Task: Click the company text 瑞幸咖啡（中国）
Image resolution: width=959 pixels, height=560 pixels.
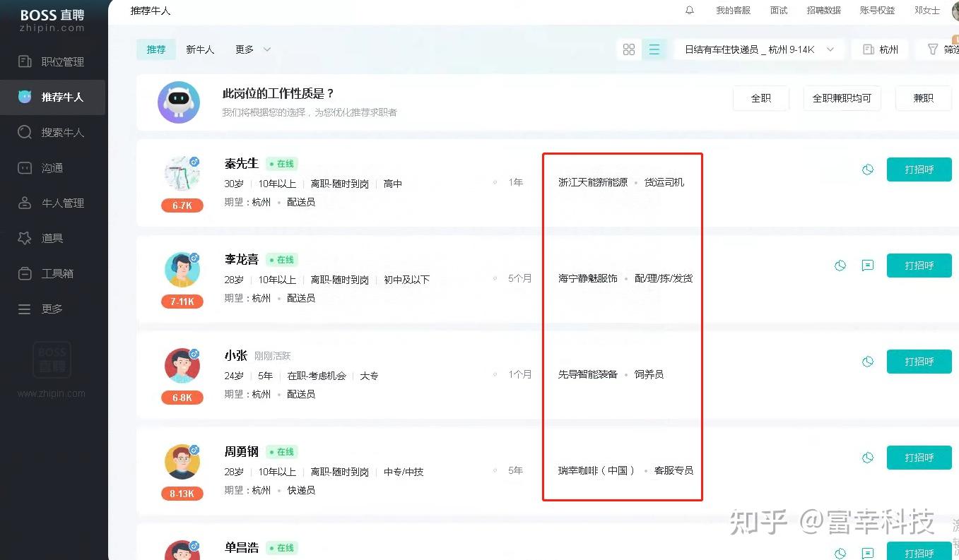Action: pyautogui.click(x=596, y=470)
